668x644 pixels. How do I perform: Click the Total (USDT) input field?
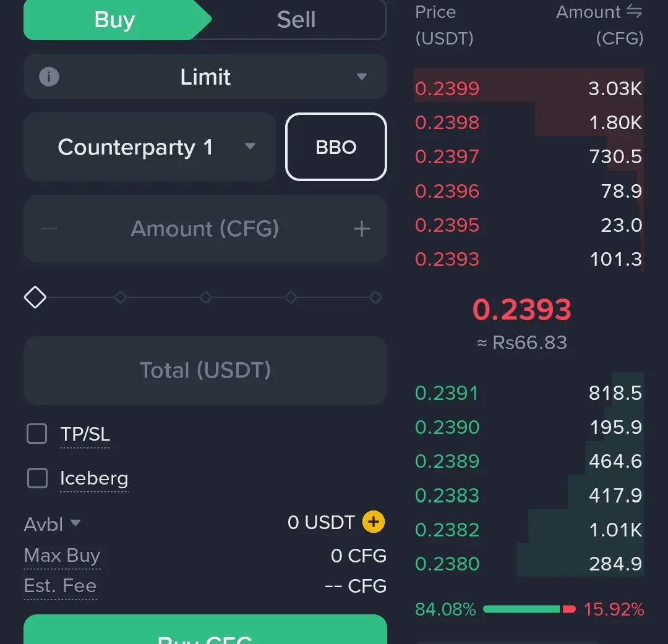click(x=205, y=370)
